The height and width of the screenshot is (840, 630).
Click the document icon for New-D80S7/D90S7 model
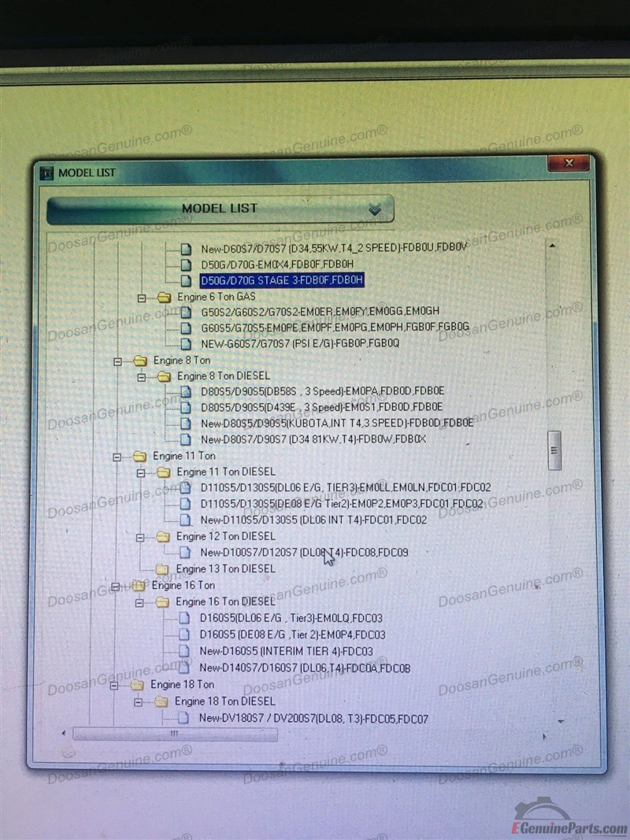tap(186, 439)
